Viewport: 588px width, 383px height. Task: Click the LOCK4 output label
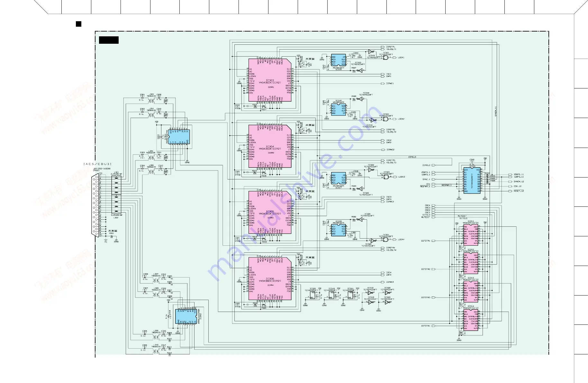(x=401, y=240)
